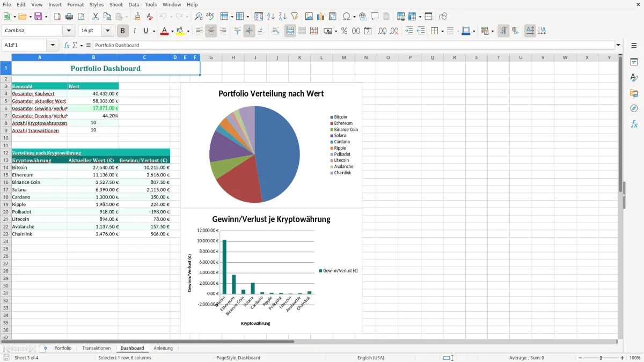Click Insert Image icon
The image size is (644, 362).
(309, 17)
